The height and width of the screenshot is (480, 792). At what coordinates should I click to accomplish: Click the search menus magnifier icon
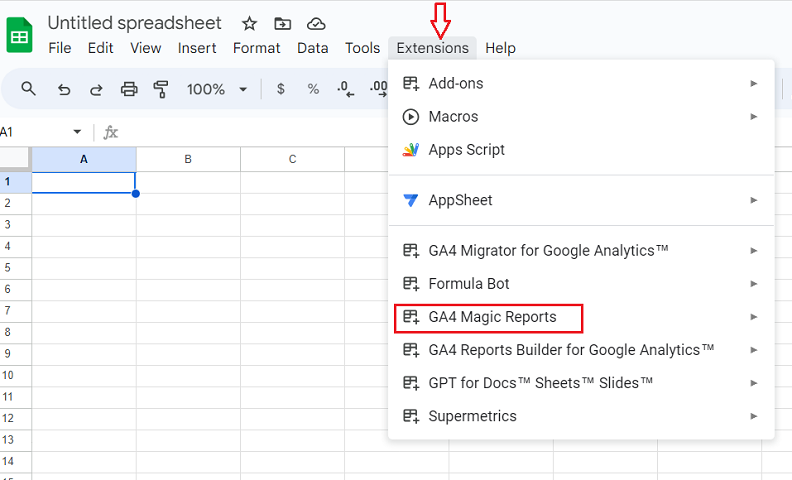pos(28,89)
